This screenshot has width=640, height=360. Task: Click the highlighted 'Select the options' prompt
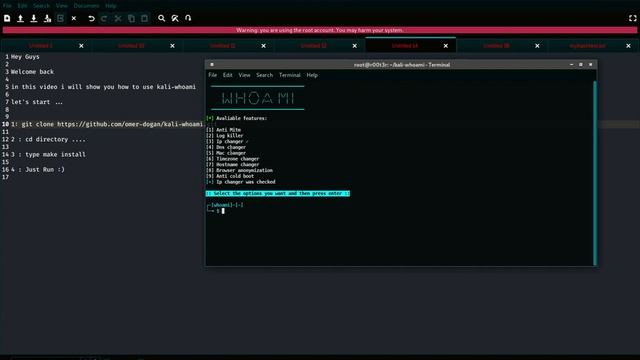click(x=278, y=193)
